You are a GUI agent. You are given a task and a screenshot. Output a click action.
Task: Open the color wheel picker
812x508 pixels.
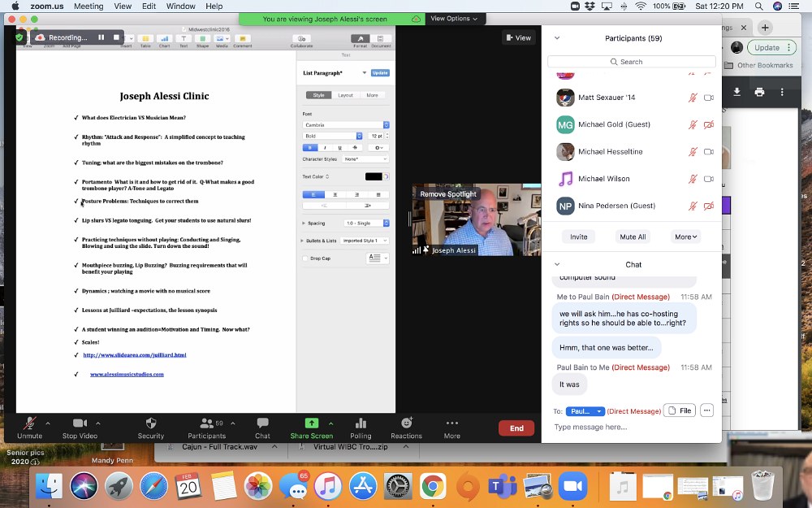[386, 176]
